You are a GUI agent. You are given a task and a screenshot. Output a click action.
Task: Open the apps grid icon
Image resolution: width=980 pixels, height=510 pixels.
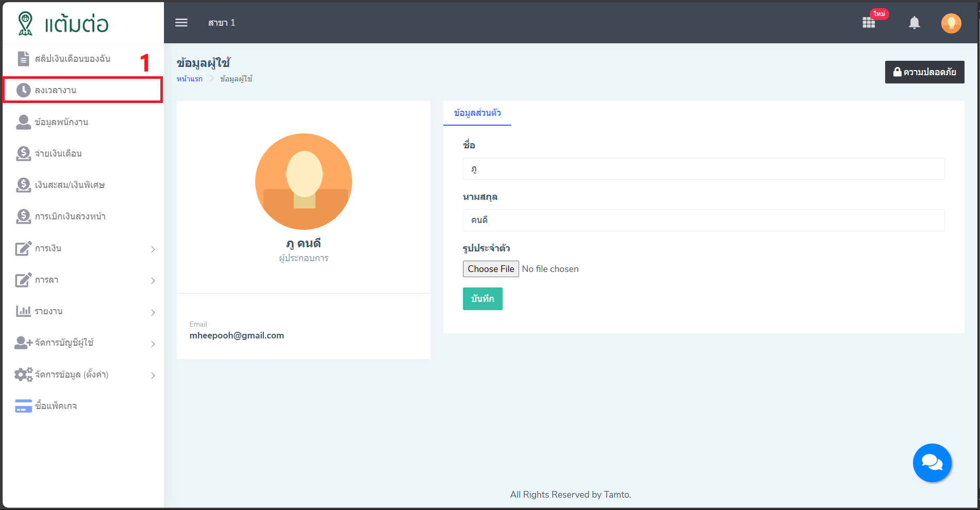pyautogui.click(x=869, y=23)
